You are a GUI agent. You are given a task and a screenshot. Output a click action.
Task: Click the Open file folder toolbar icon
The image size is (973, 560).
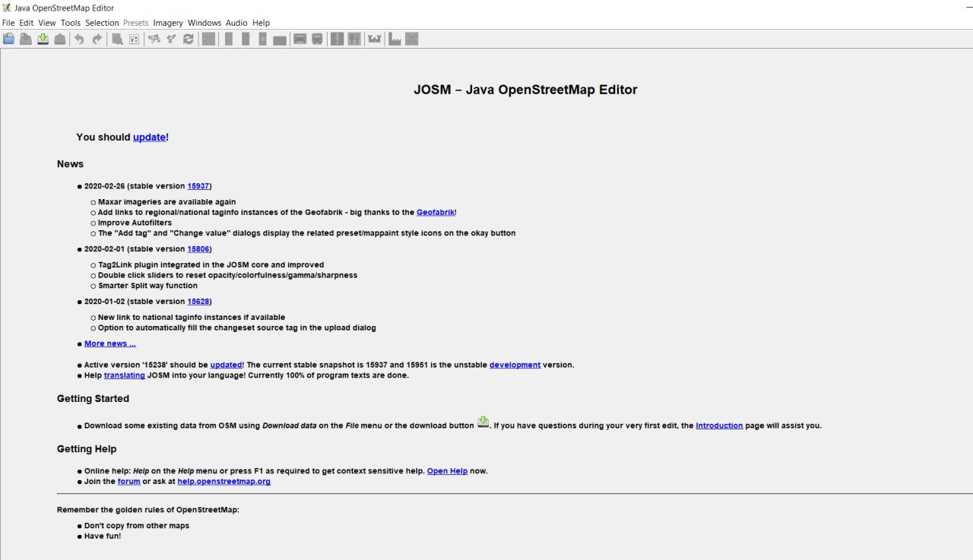coord(9,39)
